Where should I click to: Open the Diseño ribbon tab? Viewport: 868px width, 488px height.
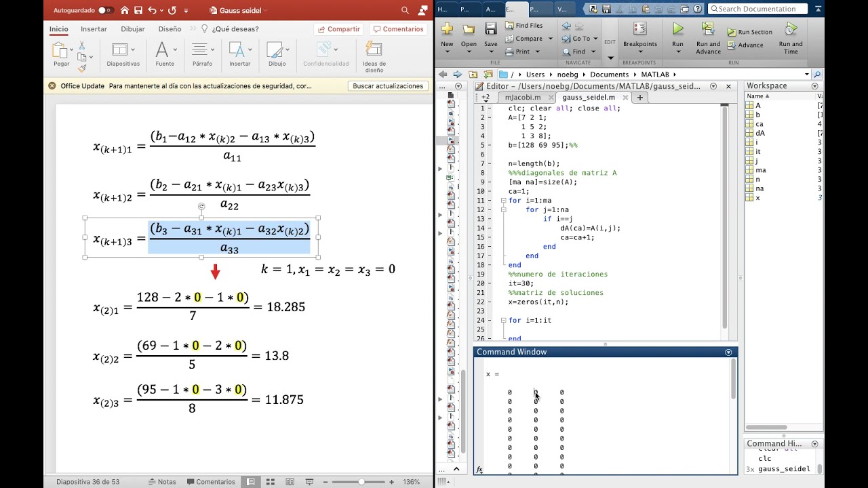point(170,29)
